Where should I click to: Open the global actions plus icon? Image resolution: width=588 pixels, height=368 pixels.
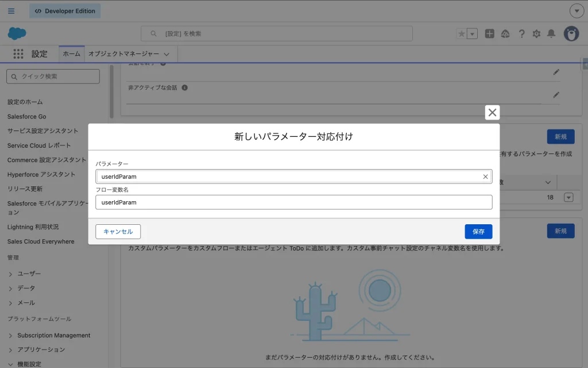[x=489, y=34]
